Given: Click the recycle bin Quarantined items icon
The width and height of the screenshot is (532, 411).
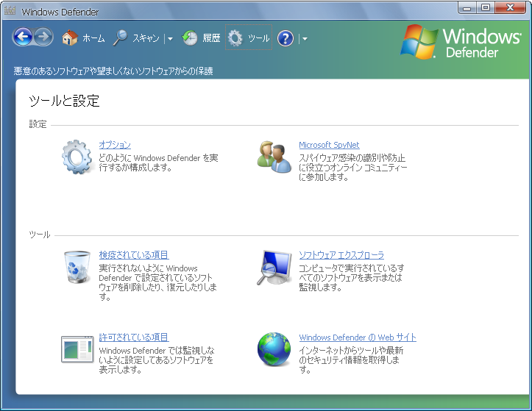Looking at the screenshot, I should pyautogui.click(x=77, y=268).
